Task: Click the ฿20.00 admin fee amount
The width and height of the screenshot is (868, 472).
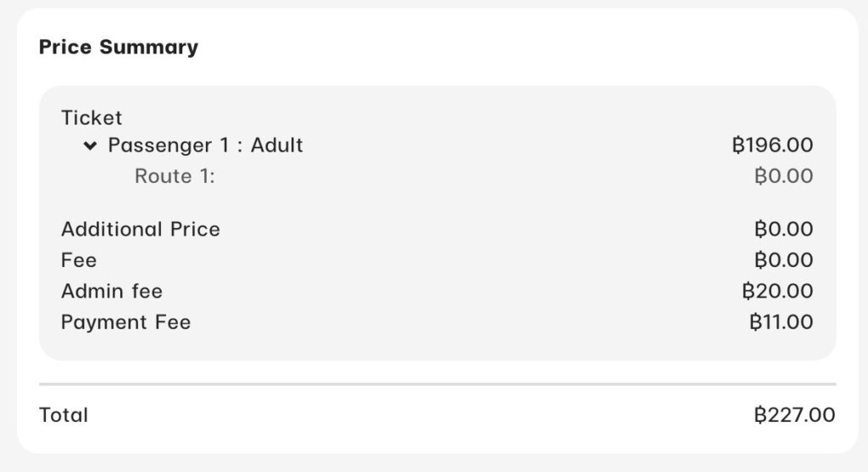Action: [777, 292]
